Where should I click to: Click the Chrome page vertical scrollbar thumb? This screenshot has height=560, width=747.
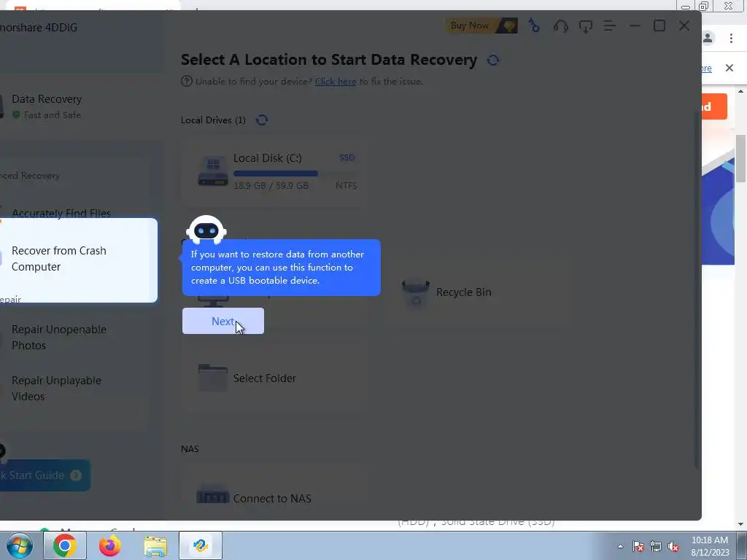click(x=741, y=158)
